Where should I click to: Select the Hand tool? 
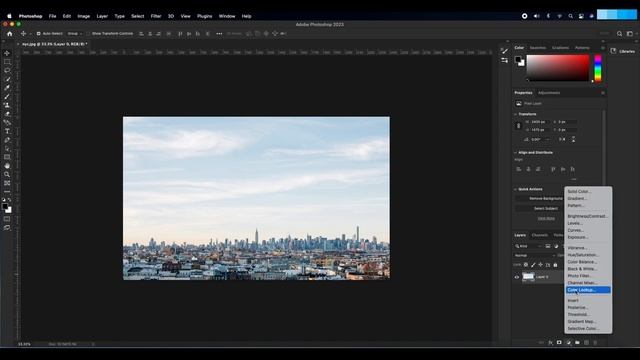pyautogui.click(x=7, y=166)
